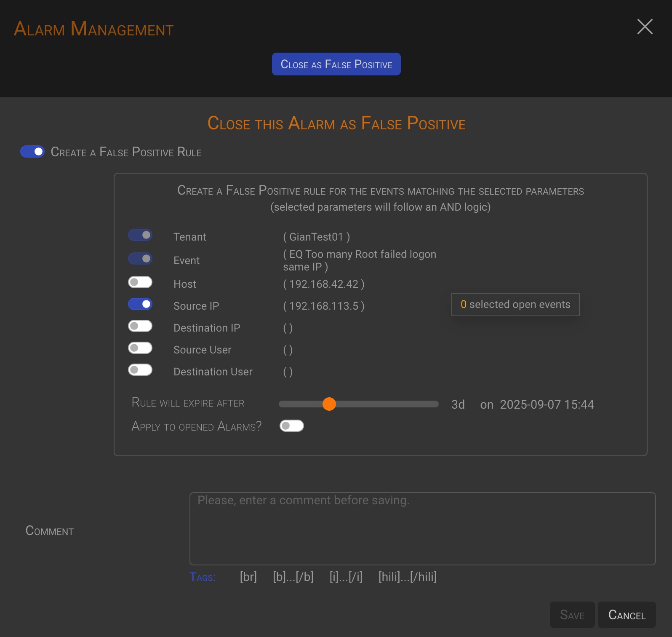Insert the [b]...[/b] bold tag
The height and width of the screenshot is (637, 672).
tap(293, 577)
